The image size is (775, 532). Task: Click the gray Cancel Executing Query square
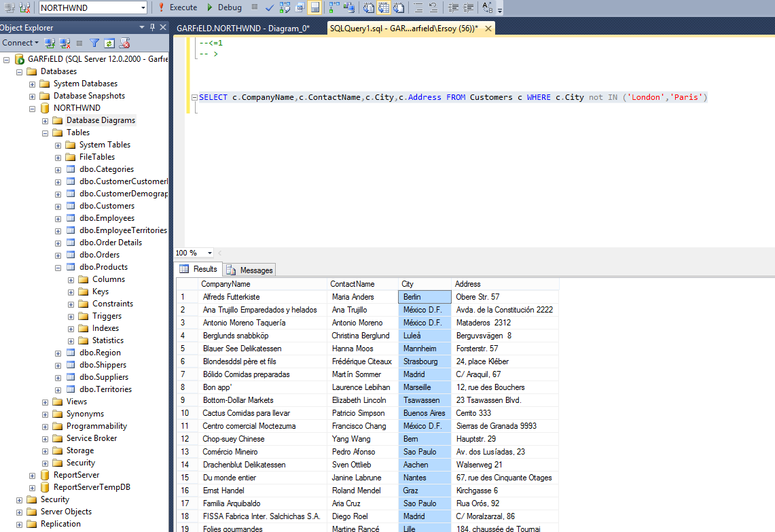[255, 7]
